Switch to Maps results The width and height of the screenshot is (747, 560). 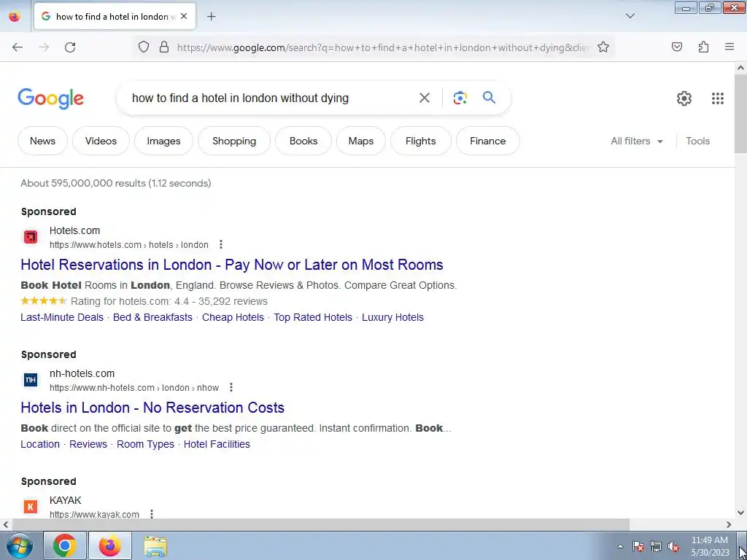pos(360,141)
